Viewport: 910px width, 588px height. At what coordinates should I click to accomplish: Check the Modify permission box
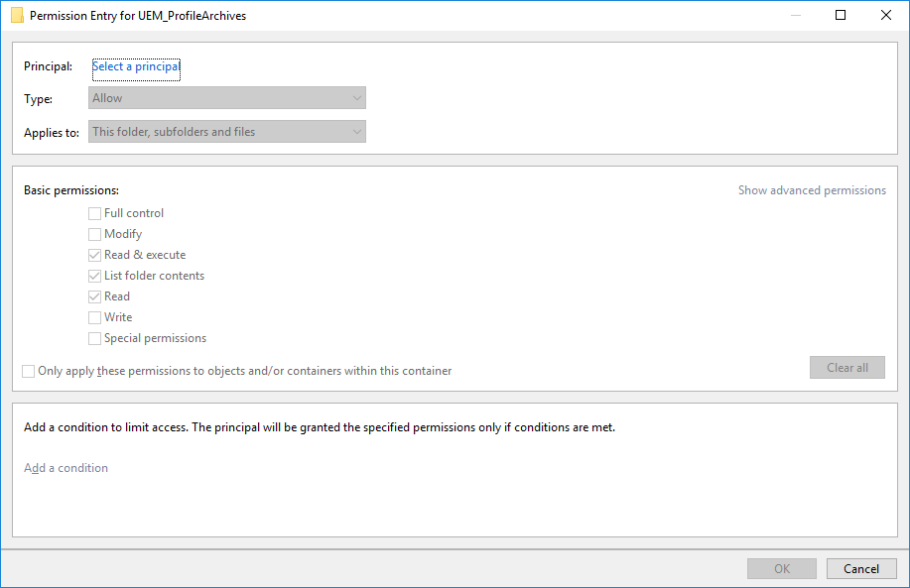click(x=95, y=234)
